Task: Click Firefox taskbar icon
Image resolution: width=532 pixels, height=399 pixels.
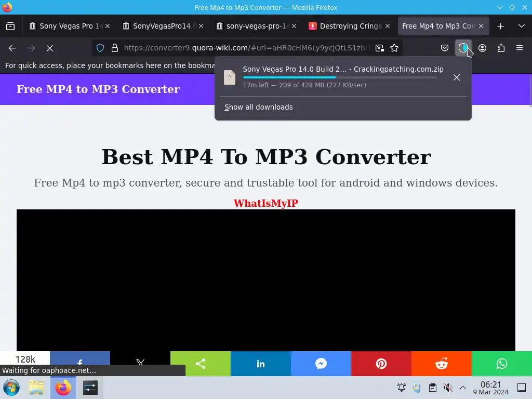Action: 63,388
